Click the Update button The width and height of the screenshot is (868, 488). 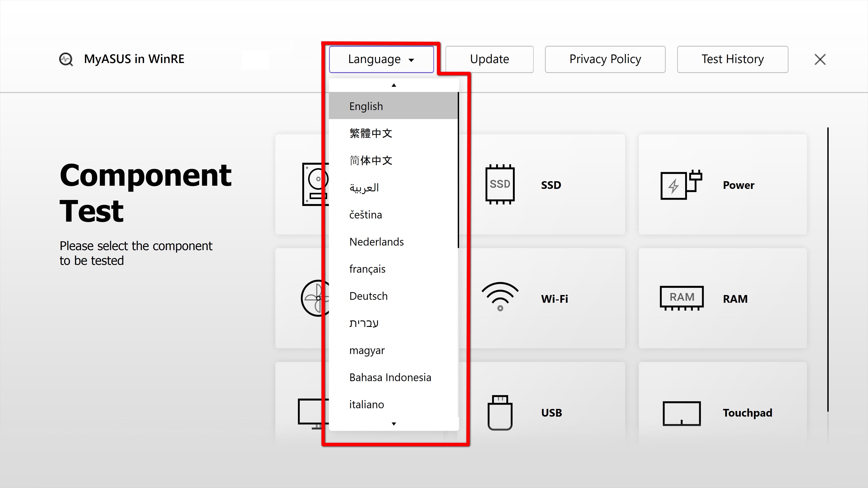[x=489, y=59]
